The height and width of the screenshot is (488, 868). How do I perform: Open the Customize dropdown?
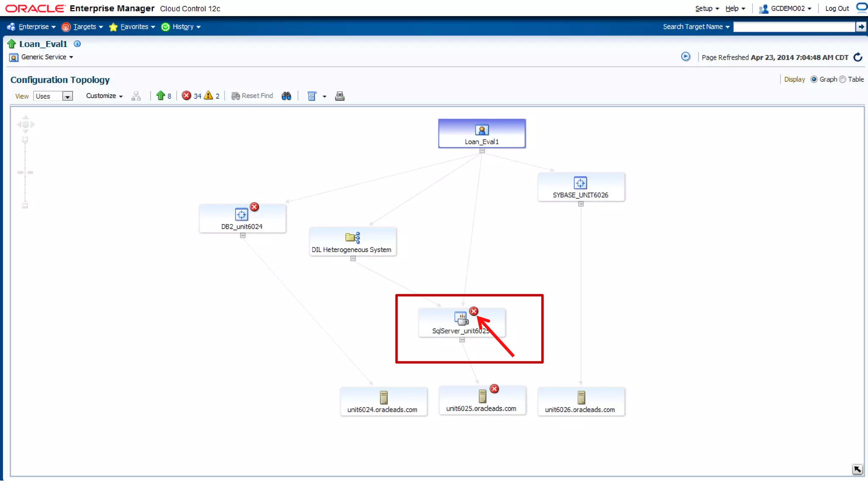point(104,96)
